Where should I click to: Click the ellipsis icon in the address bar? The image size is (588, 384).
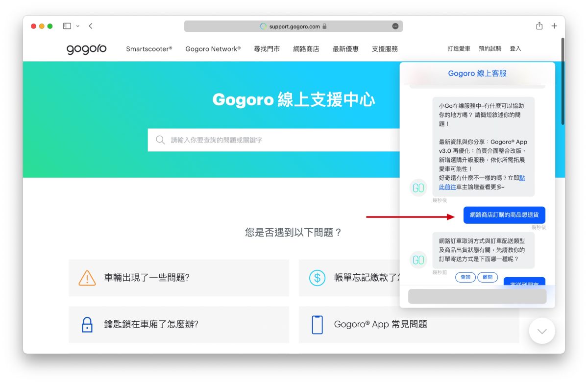pyautogui.click(x=395, y=26)
